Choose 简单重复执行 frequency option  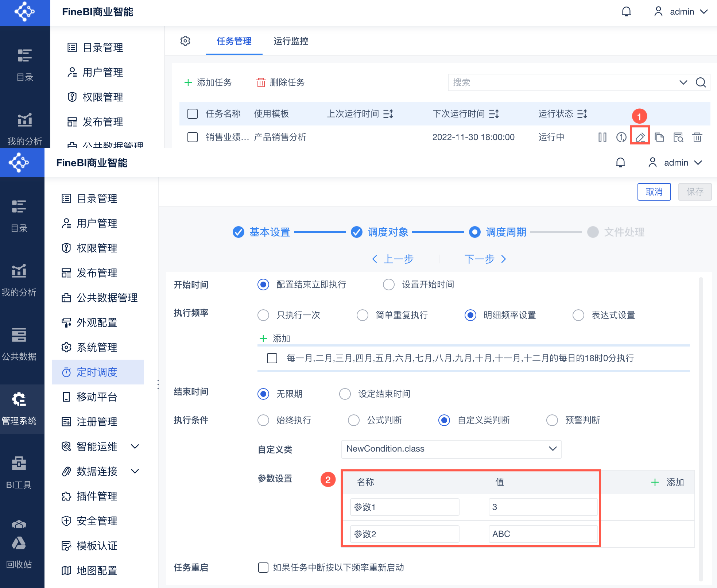(363, 315)
